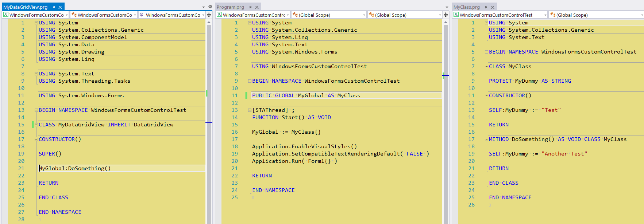Image resolution: width=644 pixels, height=224 pixels.
Task: Open the tab group settings gear
Action: click(x=210, y=7)
